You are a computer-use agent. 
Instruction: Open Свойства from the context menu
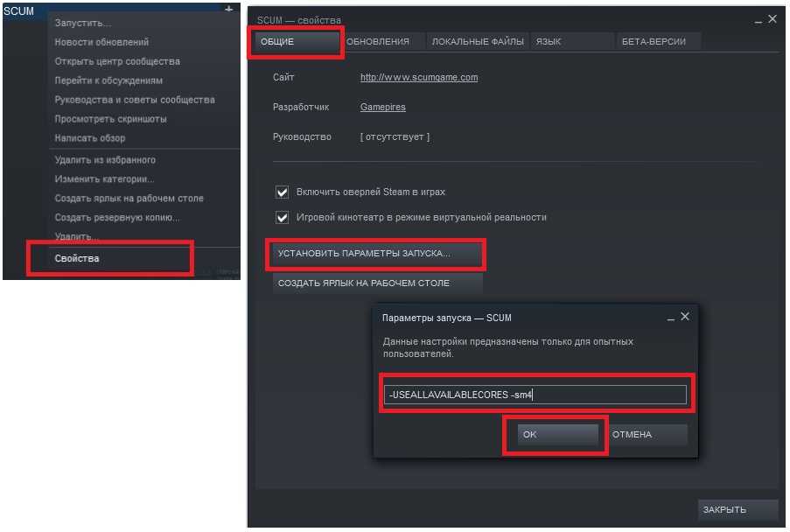[77, 258]
